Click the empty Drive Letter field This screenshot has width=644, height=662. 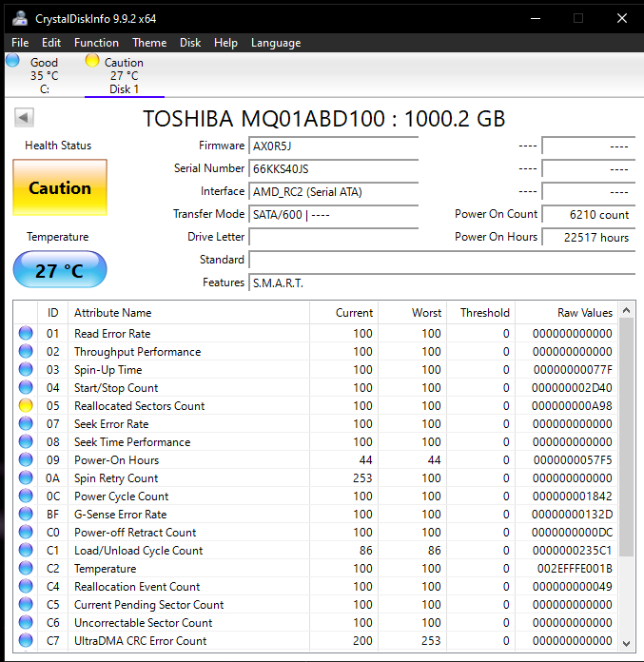[x=334, y=237]
